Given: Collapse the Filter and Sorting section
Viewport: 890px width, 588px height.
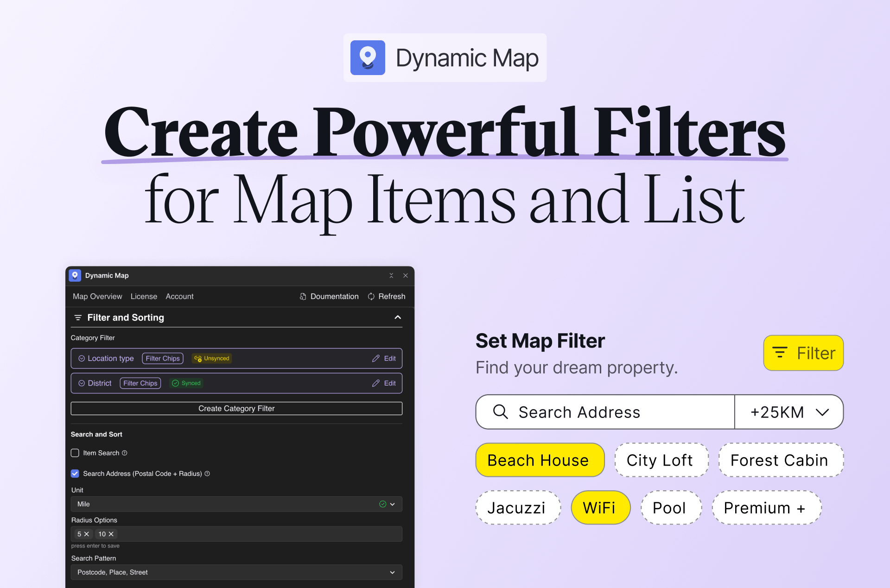Looking at the screenshot, I should click(x=398, y=317).
